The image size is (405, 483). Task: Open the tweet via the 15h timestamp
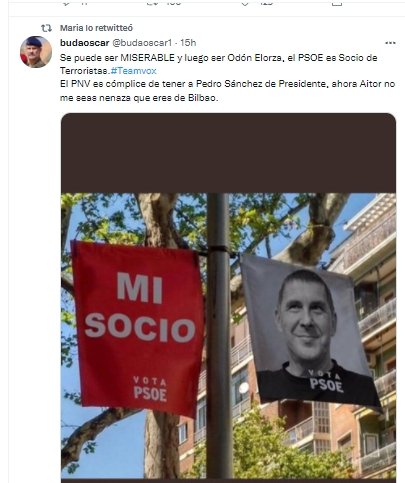point(188,43)
